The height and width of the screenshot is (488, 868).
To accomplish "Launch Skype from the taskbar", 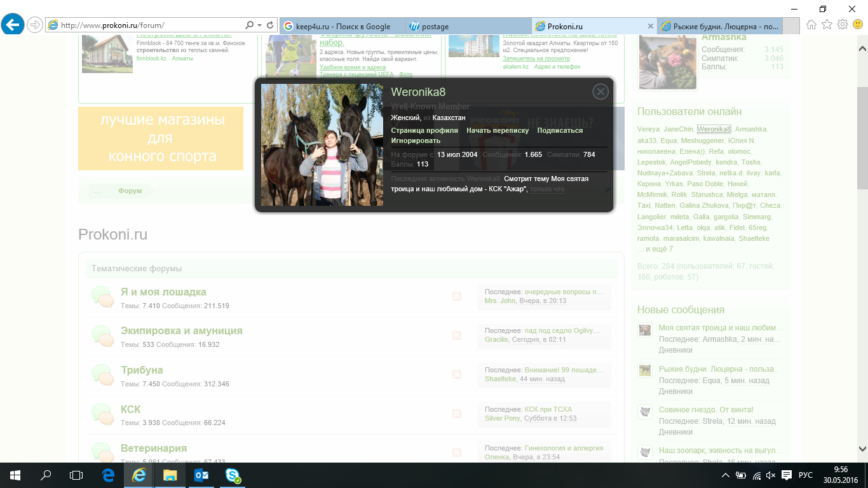I will (x=233, y=475).
